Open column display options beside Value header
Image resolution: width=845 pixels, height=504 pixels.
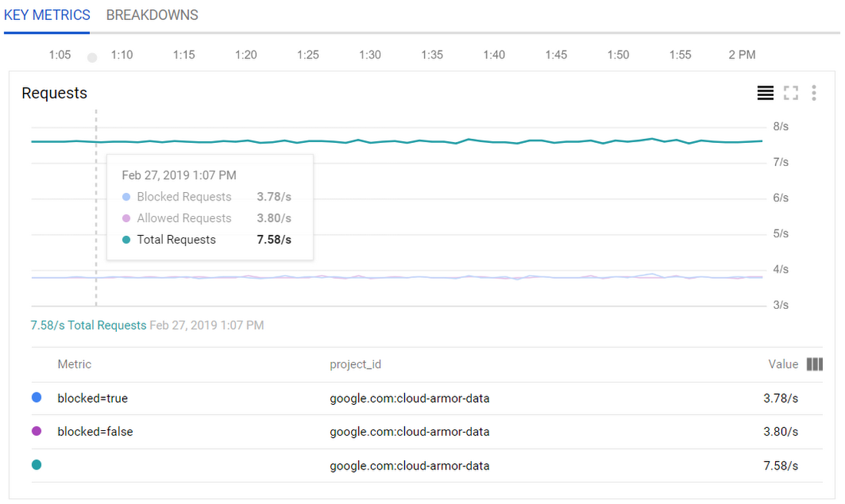[x=814, y=364]
